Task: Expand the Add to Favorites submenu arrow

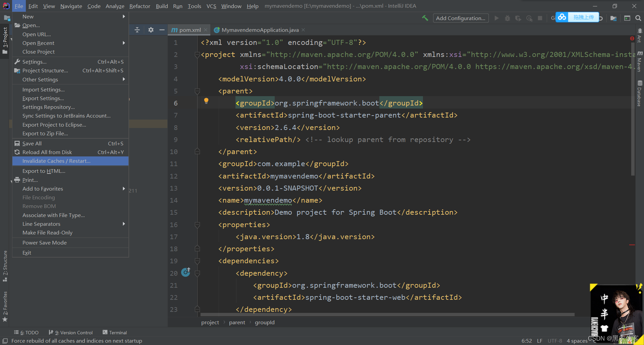Action: [124, 189]
